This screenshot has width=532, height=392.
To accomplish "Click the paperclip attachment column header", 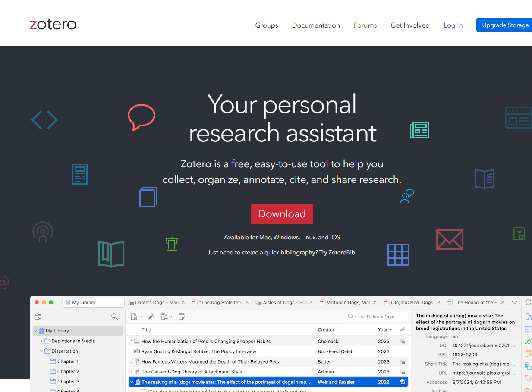I will pos(403,330).
